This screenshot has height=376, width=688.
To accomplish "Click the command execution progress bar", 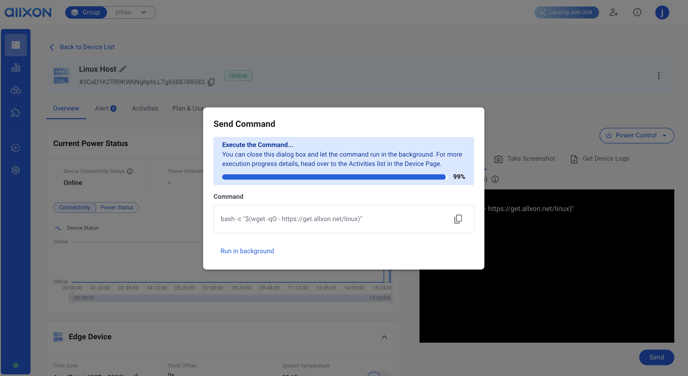I will 333,177.
